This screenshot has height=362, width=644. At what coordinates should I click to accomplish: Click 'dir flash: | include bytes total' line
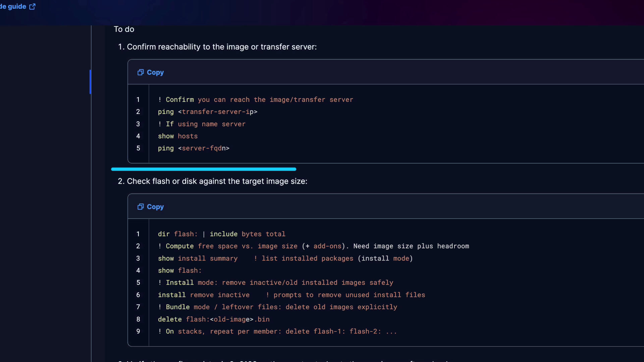[x=222, y=234]
